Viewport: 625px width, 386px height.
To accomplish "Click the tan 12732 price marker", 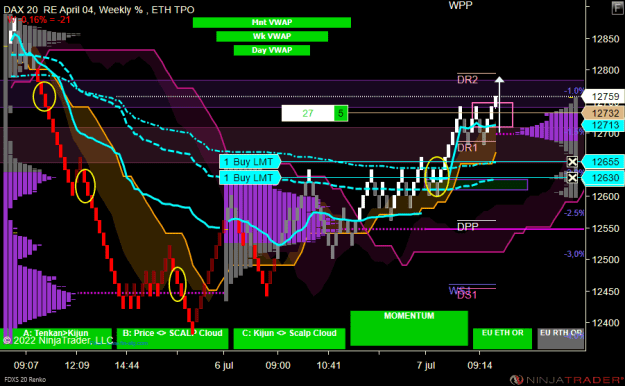I will click(603, 113).
